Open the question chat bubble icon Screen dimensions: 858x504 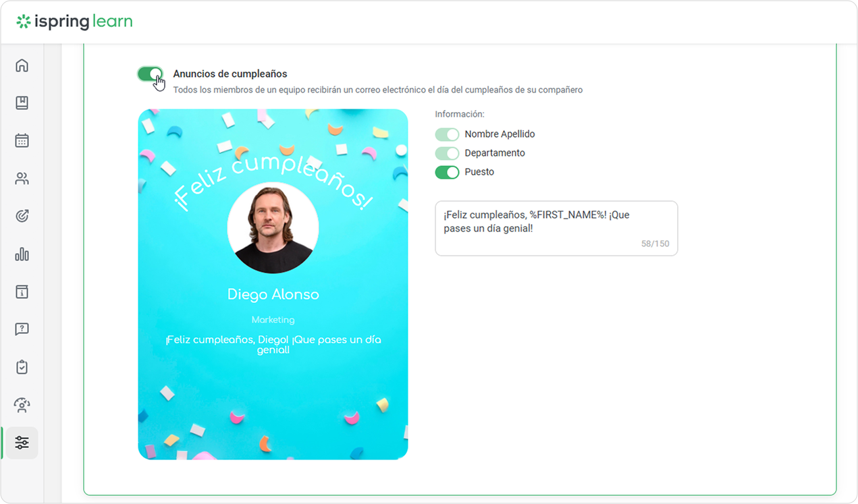click(22, 330)
